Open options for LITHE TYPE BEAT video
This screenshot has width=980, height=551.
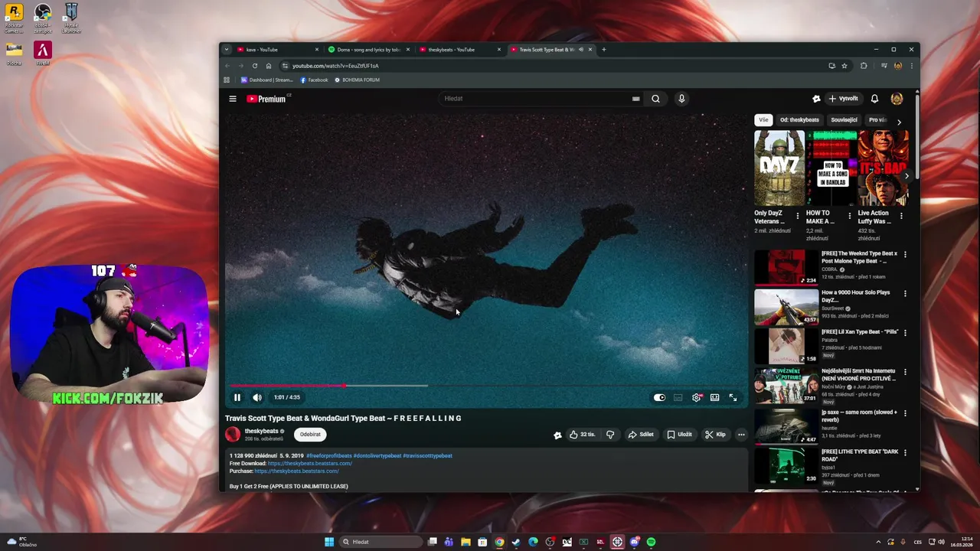click(x=905, y=452)
